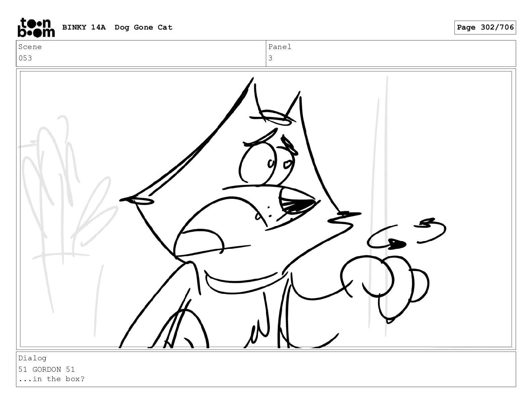The width and height of the screenshot is (532, 411).
Task: Select the panel number '3'
Action: pyautogui.click(x=270, y=58)
